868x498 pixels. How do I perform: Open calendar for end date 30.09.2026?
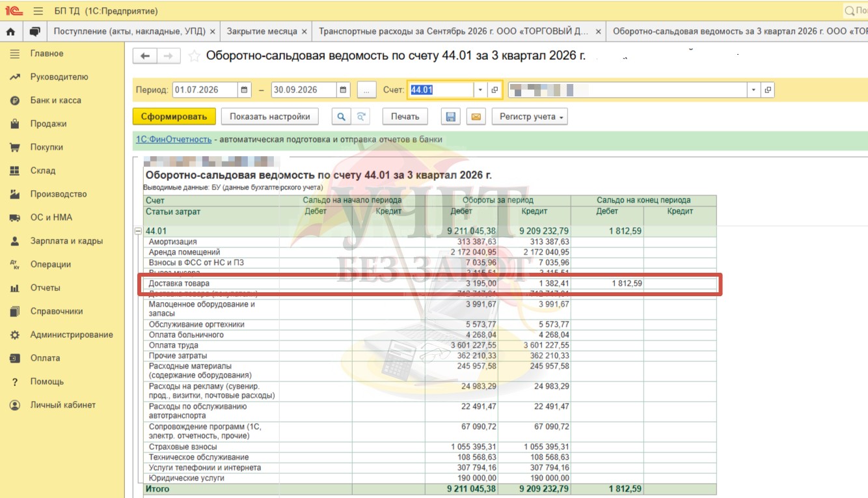[x=344, y=90]
